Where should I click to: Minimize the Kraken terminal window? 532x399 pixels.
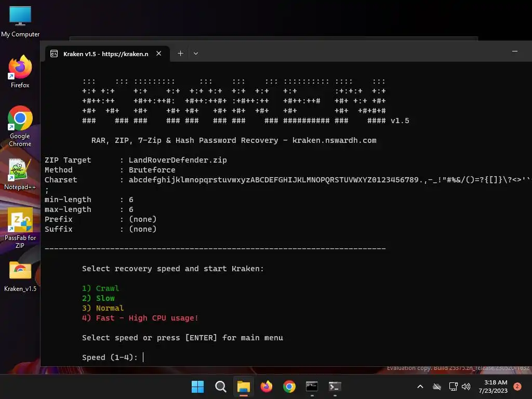[515, 51]
